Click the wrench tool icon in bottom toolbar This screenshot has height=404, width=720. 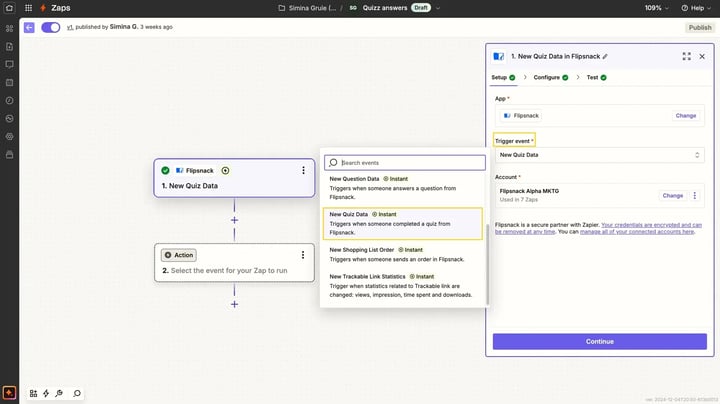59,393
